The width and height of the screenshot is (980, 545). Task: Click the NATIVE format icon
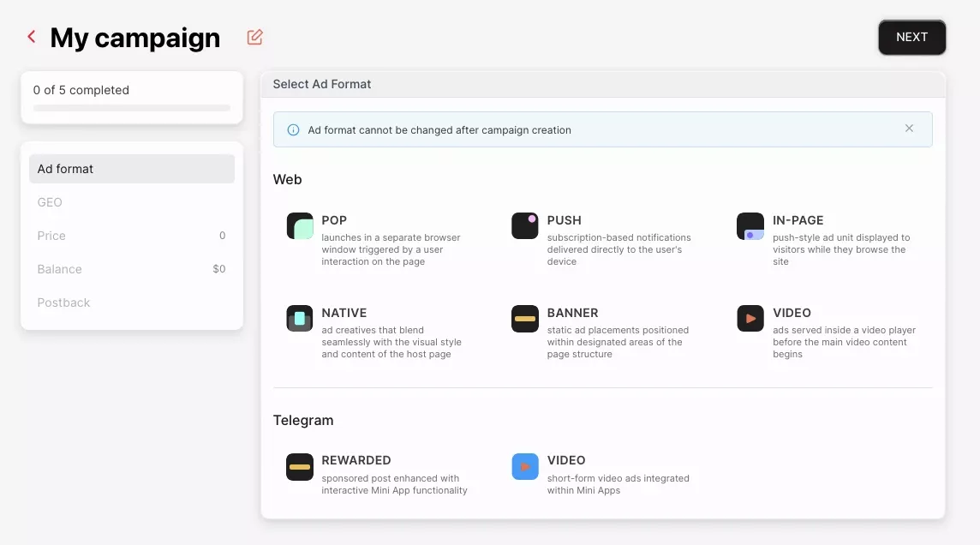300,318
